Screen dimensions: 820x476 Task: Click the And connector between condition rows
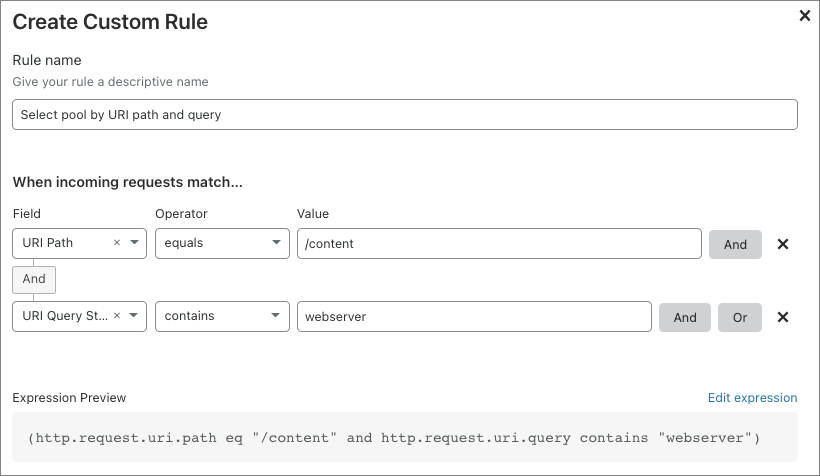coord(34,279)
